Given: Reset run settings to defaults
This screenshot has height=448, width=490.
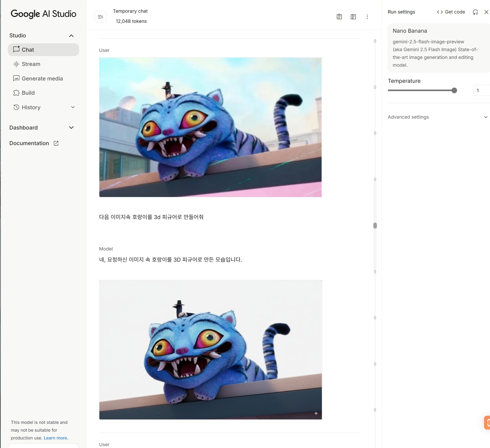Looking at the screenshot, I should pos(475,12).
